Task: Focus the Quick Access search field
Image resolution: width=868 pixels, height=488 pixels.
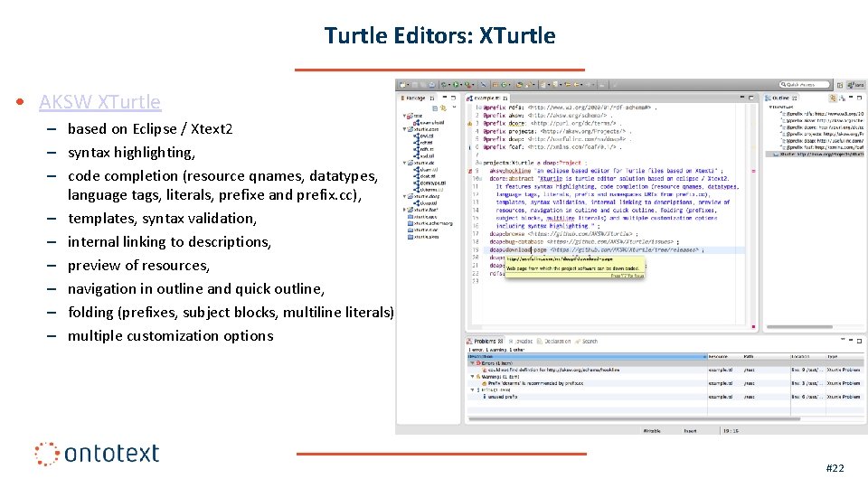Action: coord(805,85)
